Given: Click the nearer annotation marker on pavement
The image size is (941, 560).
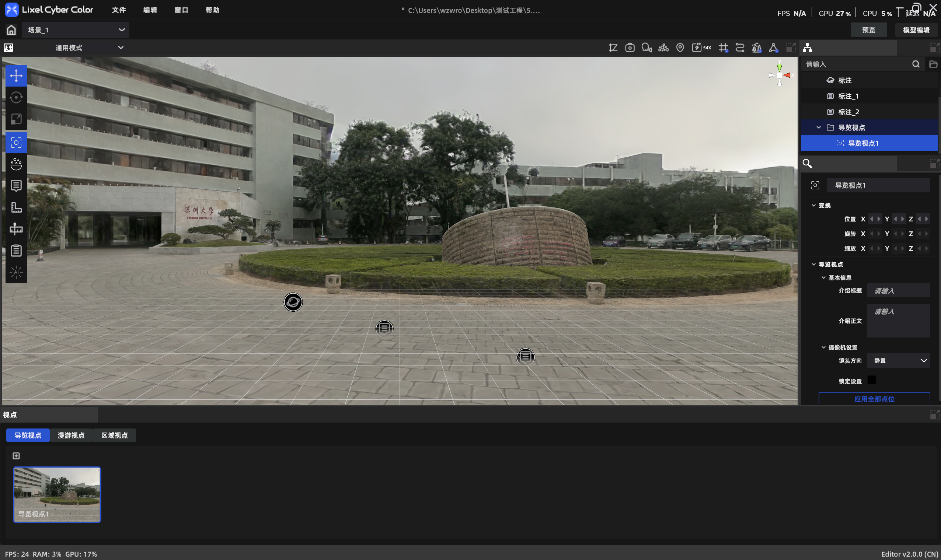Looking at the screenshot, I should 526,356.
